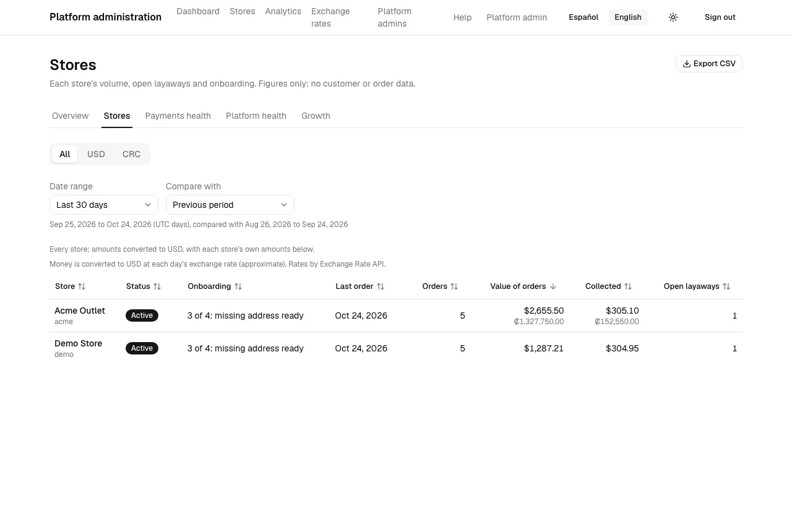Sort by Orders column arrows icon
This screenshot has width=792, height=532.
point(454,286)
